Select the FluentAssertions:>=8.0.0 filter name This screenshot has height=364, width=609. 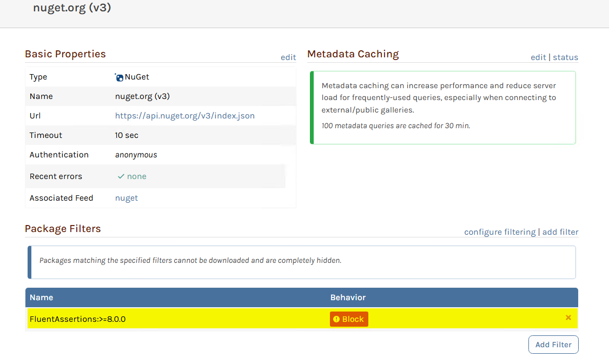(78, 319)
